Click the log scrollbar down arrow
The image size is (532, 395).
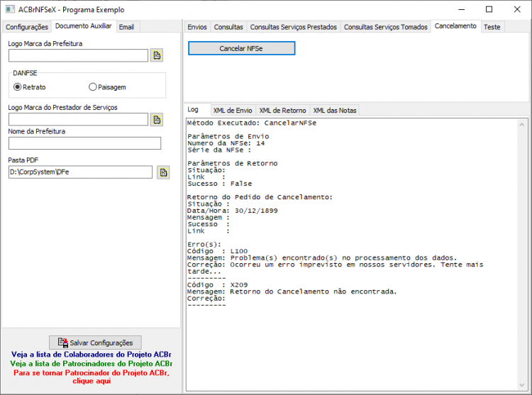[x=522, y=385]
